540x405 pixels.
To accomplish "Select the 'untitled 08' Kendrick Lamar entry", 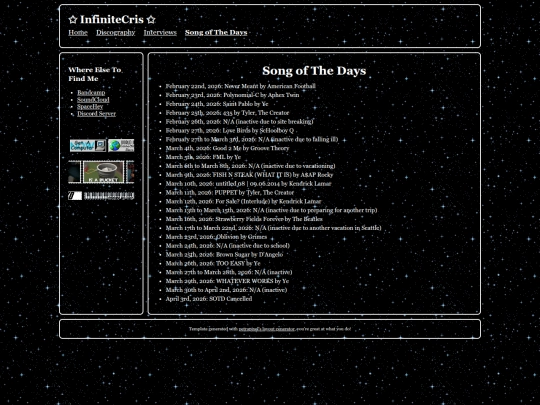I will click(x=248, y=184).
